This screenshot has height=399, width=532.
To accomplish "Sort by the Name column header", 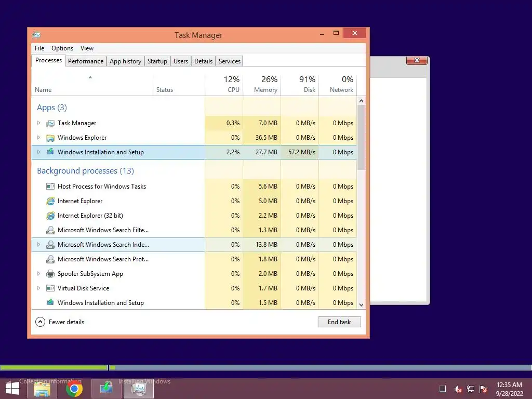I will pos(92,85).
